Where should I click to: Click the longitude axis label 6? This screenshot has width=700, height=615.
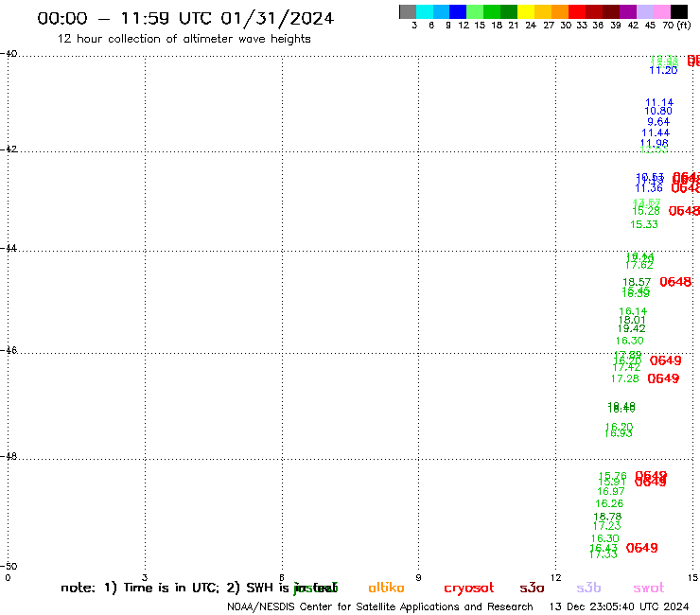pos(282,578)
